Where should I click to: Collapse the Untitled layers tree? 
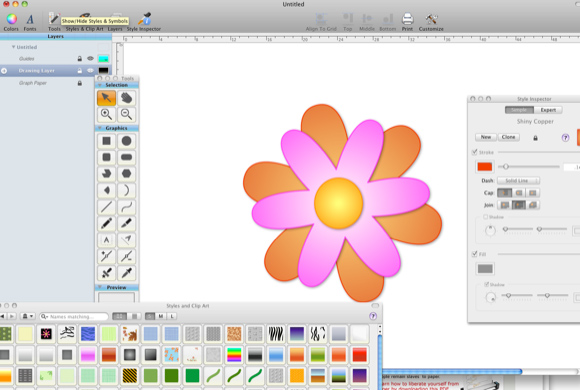(x=13, y=47)
